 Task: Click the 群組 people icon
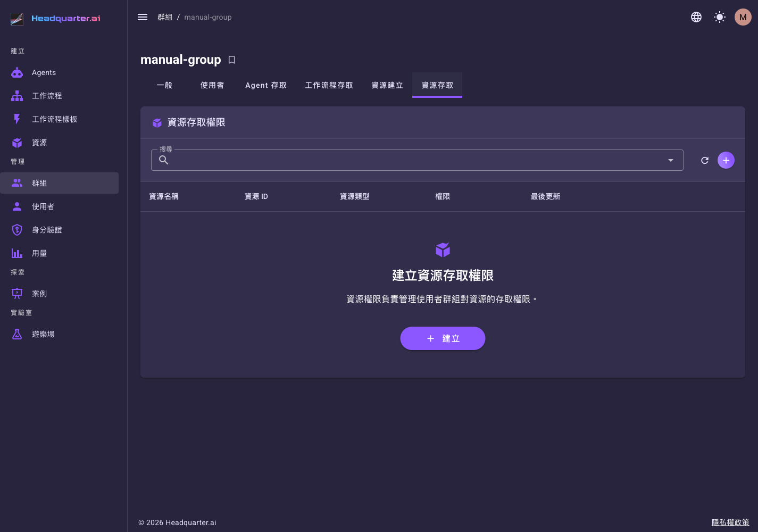click(x=17, y=183)
